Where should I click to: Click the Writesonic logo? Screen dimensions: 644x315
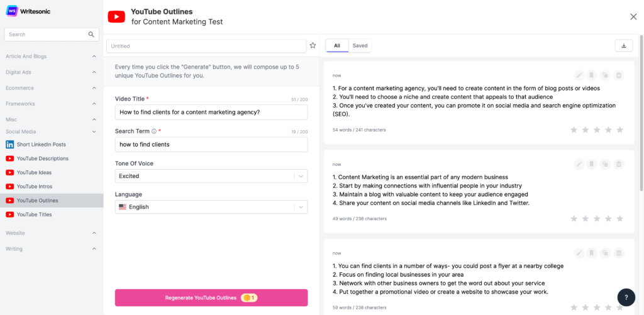pos(28,11)
